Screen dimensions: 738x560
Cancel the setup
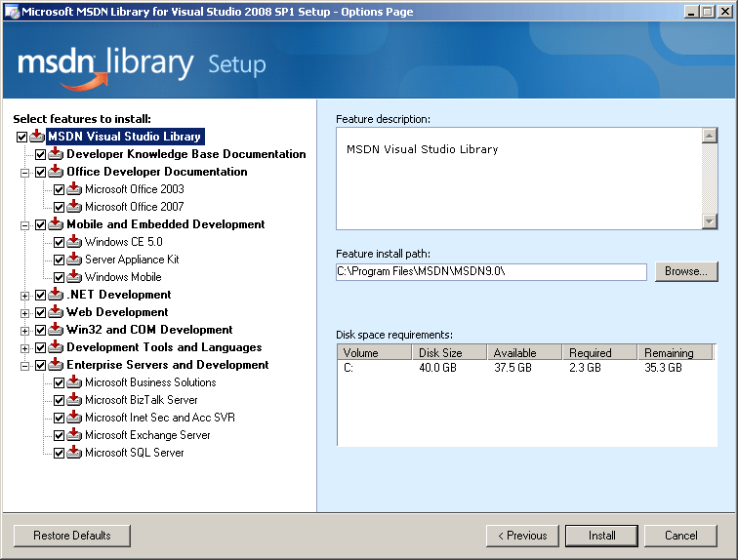pyautogui.click(x=680, y=536)
